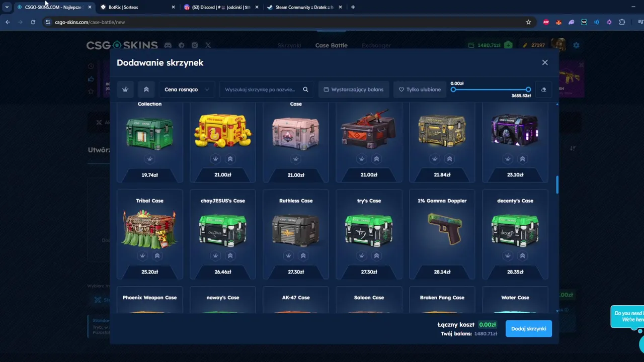Open the MetaMask fox extension icon
Image resolution: width=644 pixels, height=362 pixels.
[x=558, y=22]
